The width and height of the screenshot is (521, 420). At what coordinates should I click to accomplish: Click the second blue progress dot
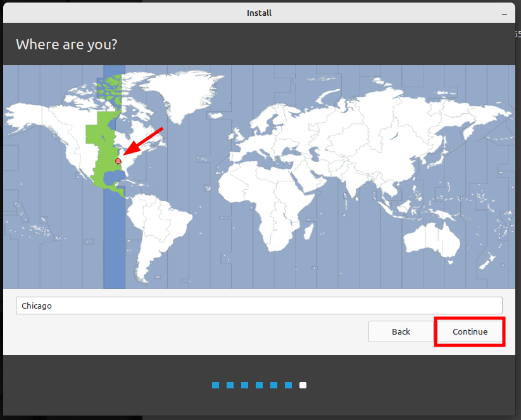[230, 385]
